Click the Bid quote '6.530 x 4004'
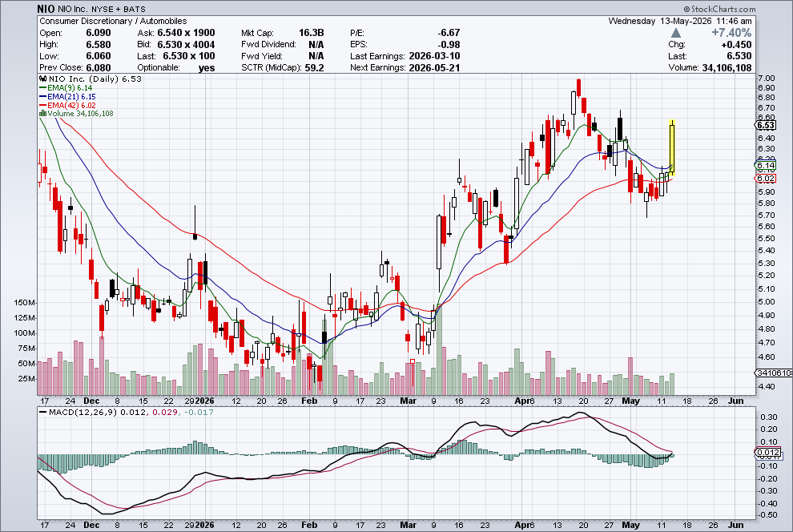This screenshot has width=793, height=532. 186,45
